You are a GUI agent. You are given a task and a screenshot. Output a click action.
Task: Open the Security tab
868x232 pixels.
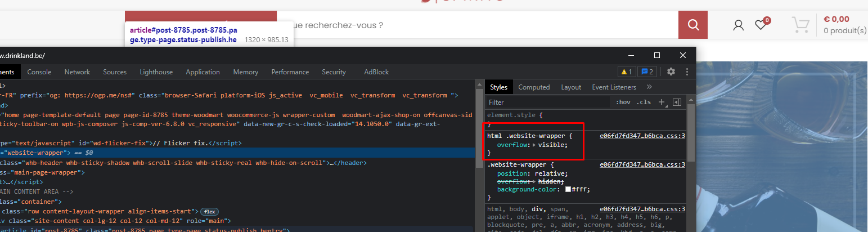(334, 72)
